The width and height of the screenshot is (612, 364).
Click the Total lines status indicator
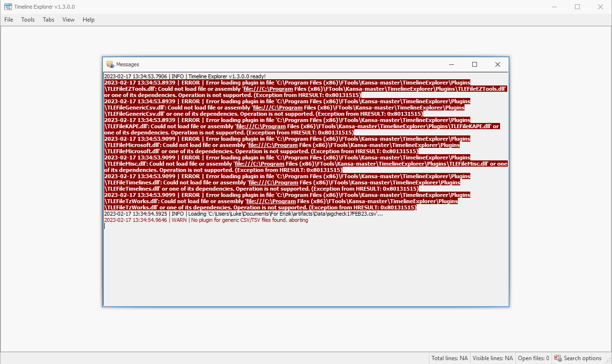(x=449, y=358)
